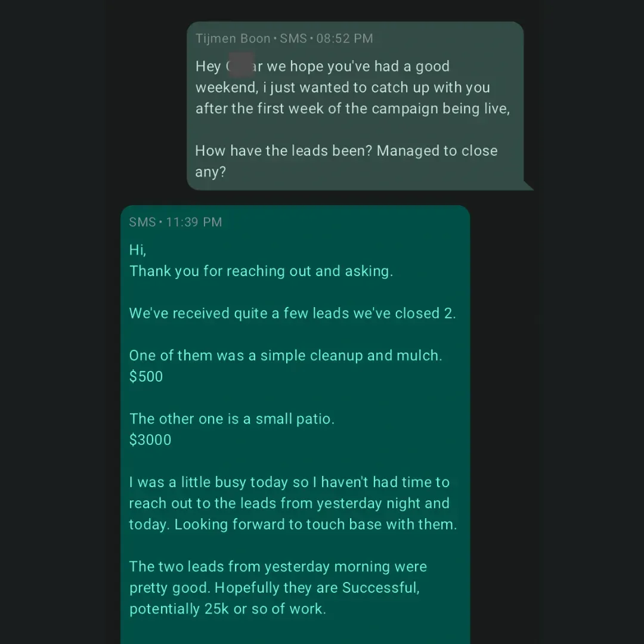Image resolution: width=644 pixels, height=644 pixels.
Task: Click the $3000 amount
Action: [x=150, y=440]
